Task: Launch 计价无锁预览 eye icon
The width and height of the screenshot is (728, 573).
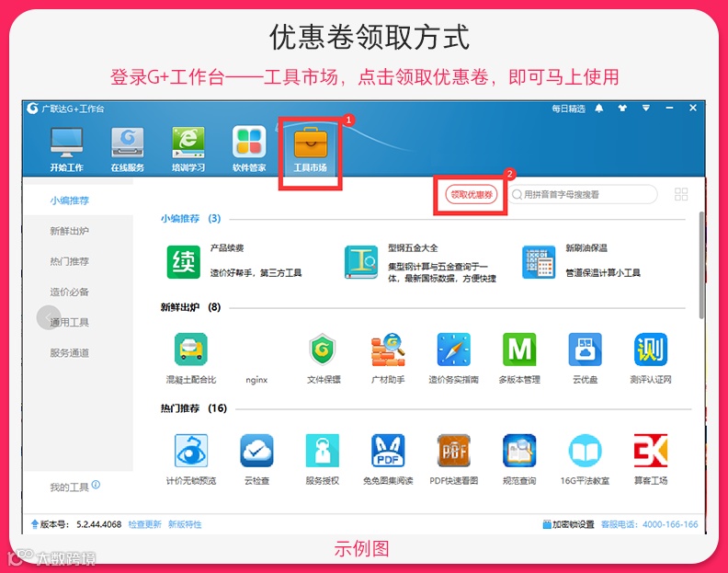Action: tap(191, 451)
